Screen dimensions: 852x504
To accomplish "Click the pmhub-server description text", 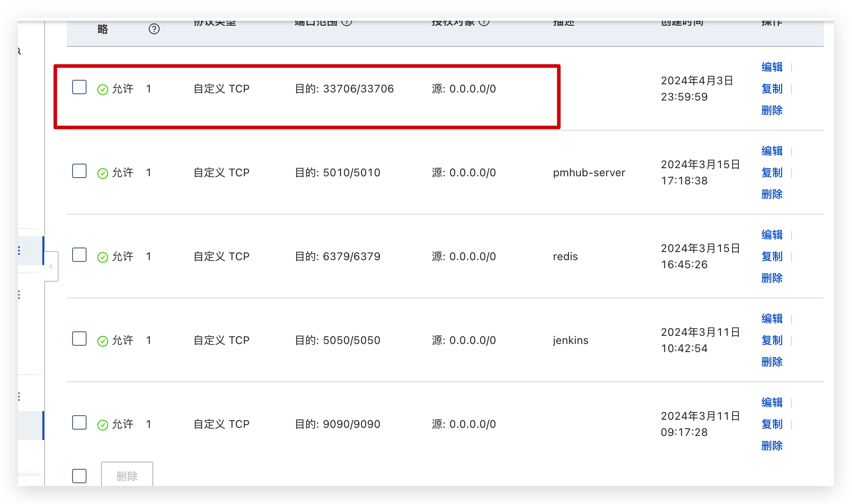I will (589, 173).
